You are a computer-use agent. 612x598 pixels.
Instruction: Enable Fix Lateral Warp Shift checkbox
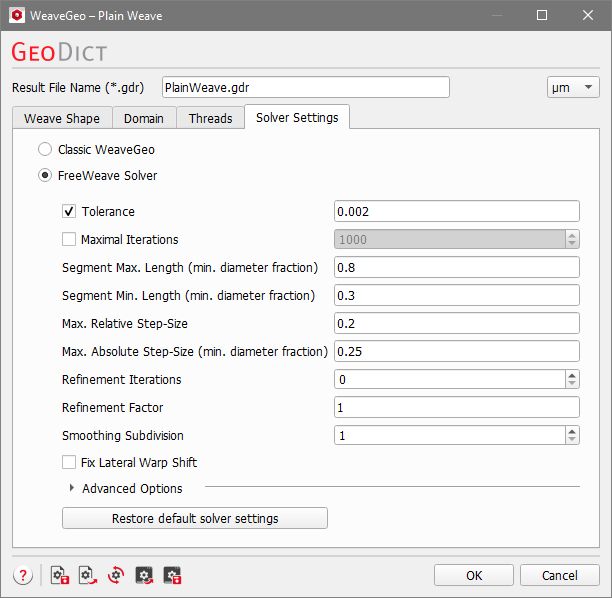coord(69,462)
